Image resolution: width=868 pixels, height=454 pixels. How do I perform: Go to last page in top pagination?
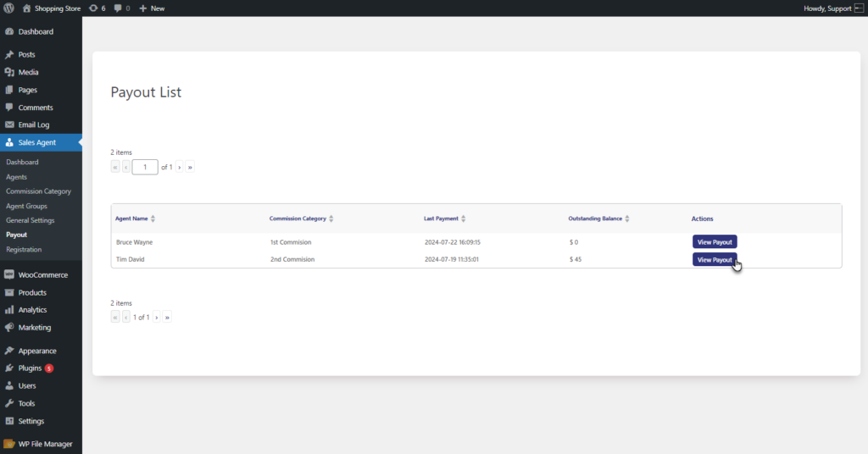tap(190, 167)
